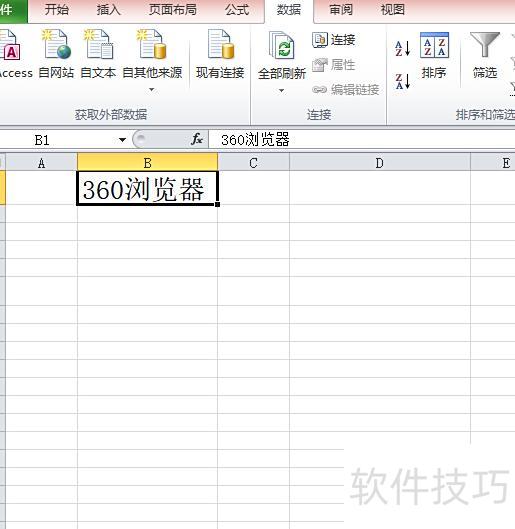The width and height of the screenshot is (515, 529).
Task: Expand the 自其他来源 dropdown arrow
Action: coord(152,90)
